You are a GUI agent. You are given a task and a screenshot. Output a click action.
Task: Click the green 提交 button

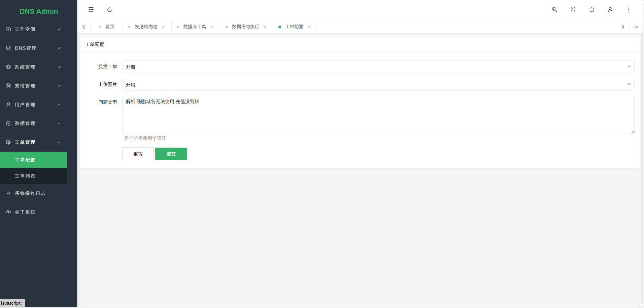point(171,154)
